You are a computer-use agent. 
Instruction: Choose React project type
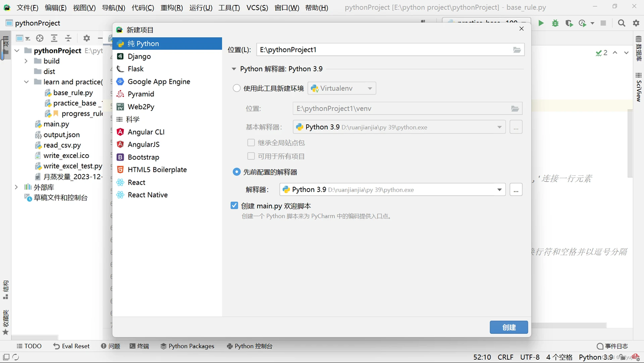point(167,182)
